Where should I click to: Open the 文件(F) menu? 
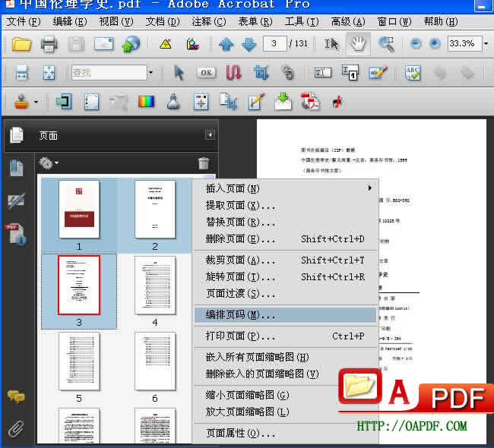pyautogui.click(x=24, y=22)
